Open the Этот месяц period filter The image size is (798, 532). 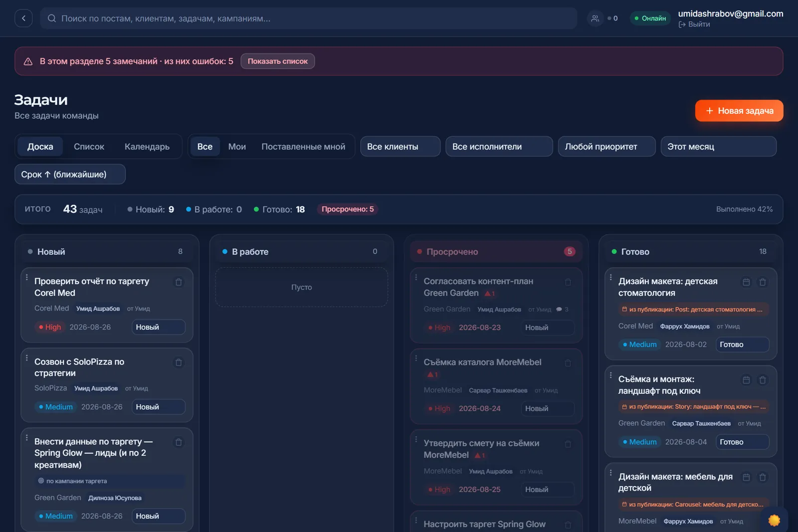click(x=718, y=147)
